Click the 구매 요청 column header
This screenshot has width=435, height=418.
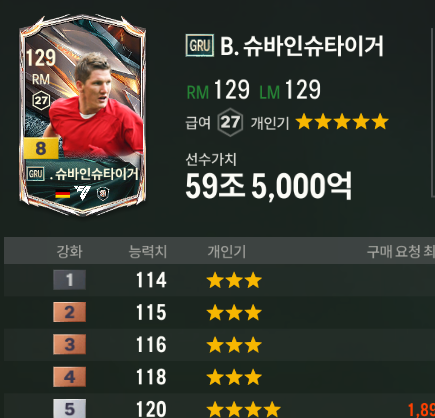point(401,251)
